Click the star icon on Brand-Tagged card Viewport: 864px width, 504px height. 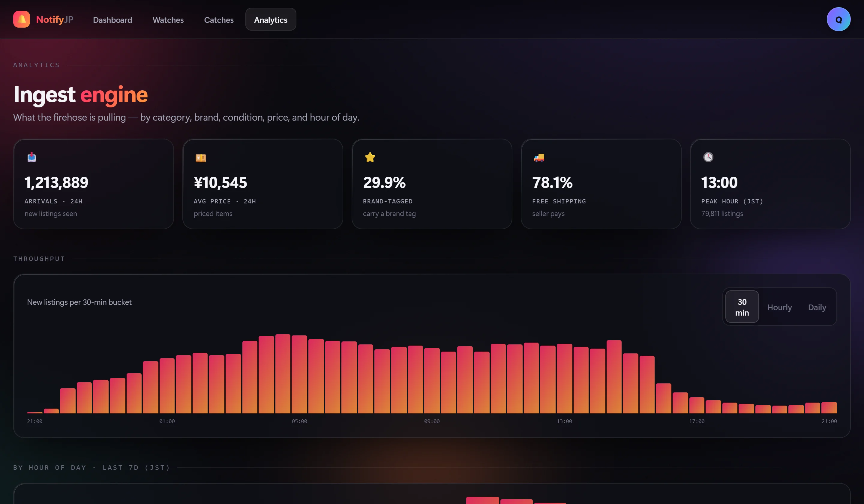370,157
